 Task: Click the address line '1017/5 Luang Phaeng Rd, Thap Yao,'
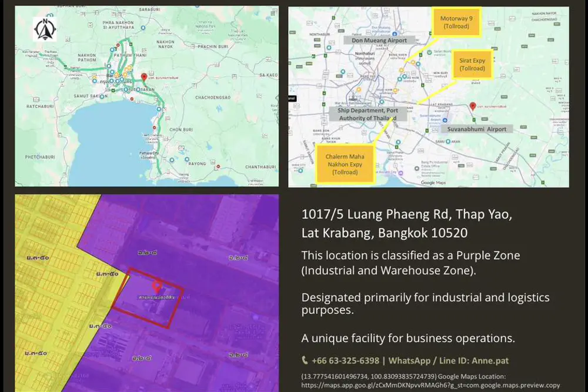406,214
